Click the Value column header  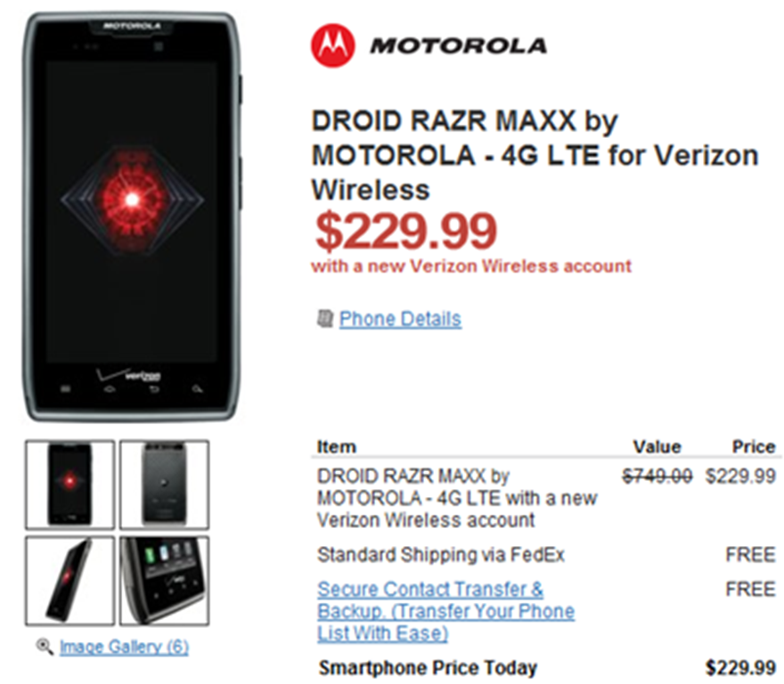point(657,446)
